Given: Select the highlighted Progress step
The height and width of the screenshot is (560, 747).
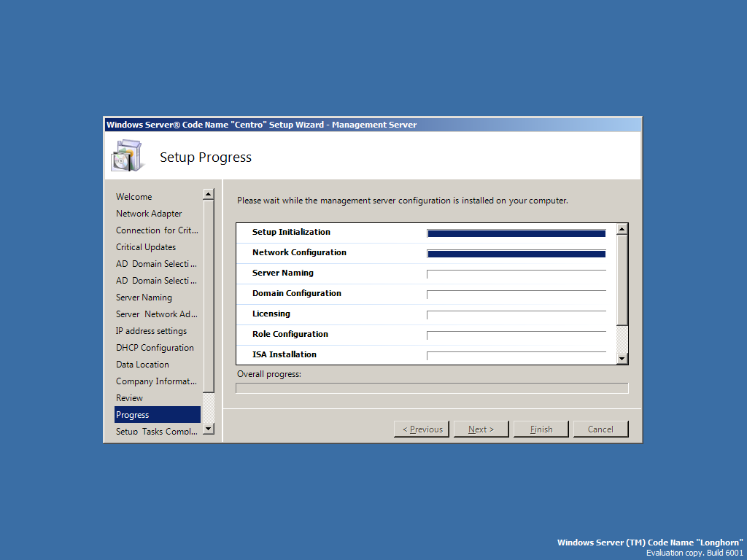Looking at the screenshot, I should 158,414.
